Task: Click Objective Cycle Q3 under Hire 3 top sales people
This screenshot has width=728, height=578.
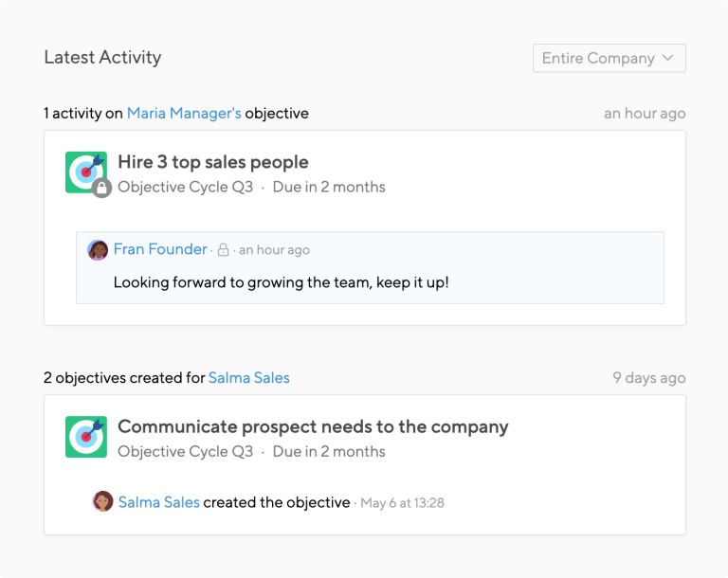Action: [x=185, y=187]
